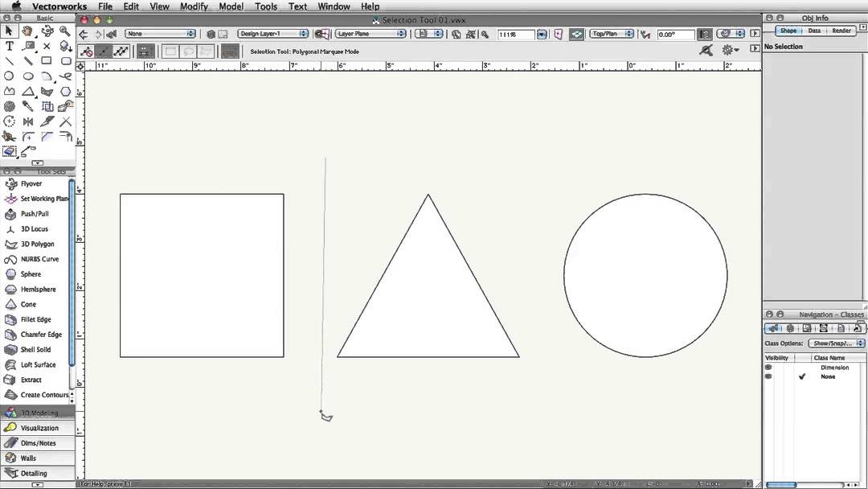Select the Chamfer tool in the Basic palette
868x489 pixels.
(x=47, y=136)
